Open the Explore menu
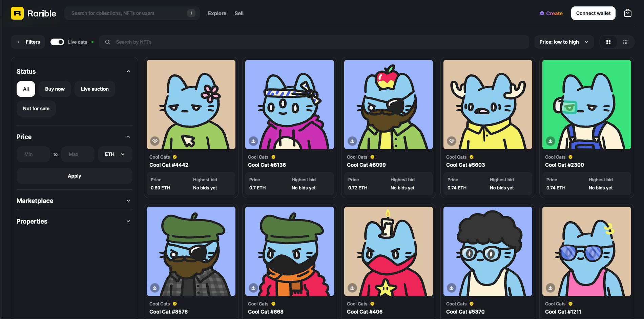This screenshot has height=319, width=644. 217,13
